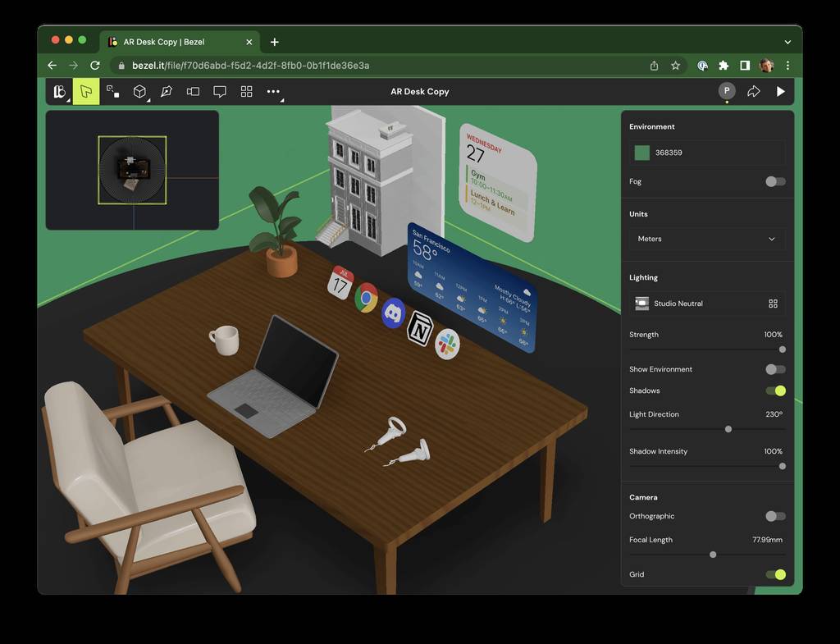Switch on Orthographic camera toggle
The height and width of the screenshot is (644, 840).
(775, 516)
